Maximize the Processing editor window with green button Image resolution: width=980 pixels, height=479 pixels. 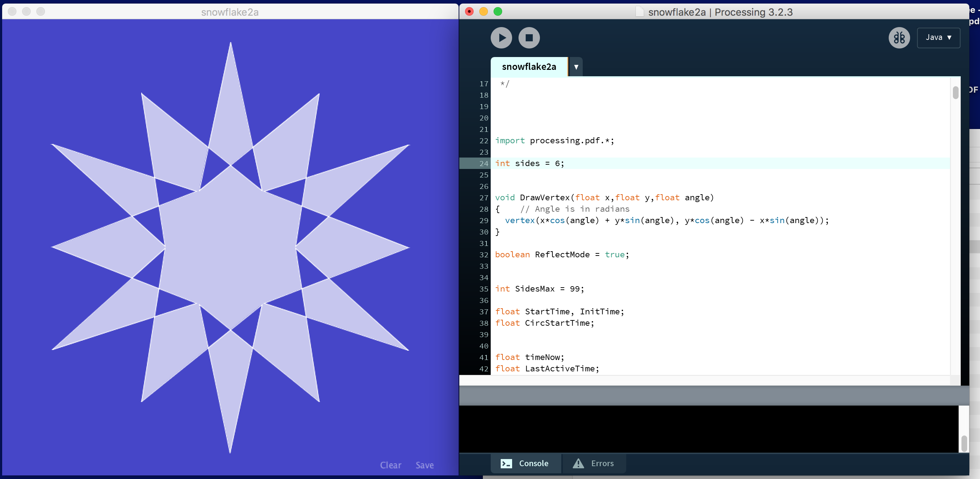(x=497, y=12)
